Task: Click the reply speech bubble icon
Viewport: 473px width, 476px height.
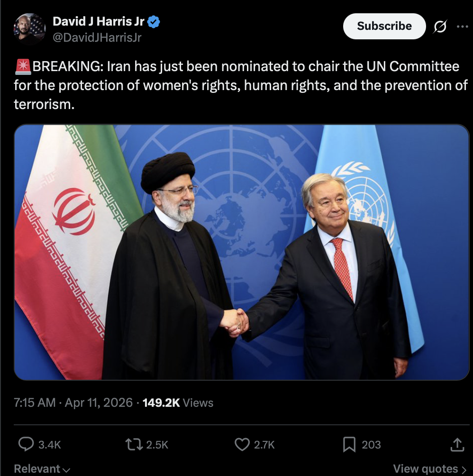Action: coord(26,444)
